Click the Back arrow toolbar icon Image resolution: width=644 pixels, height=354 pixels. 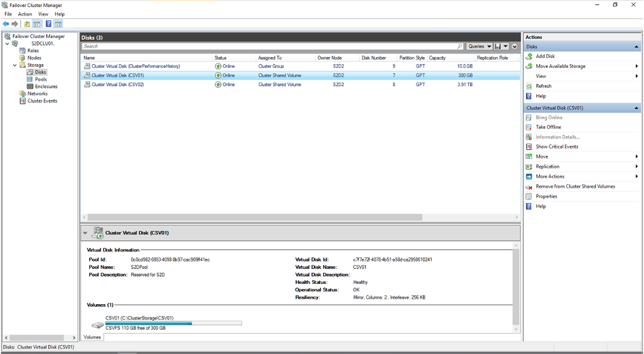click(6, 24)
